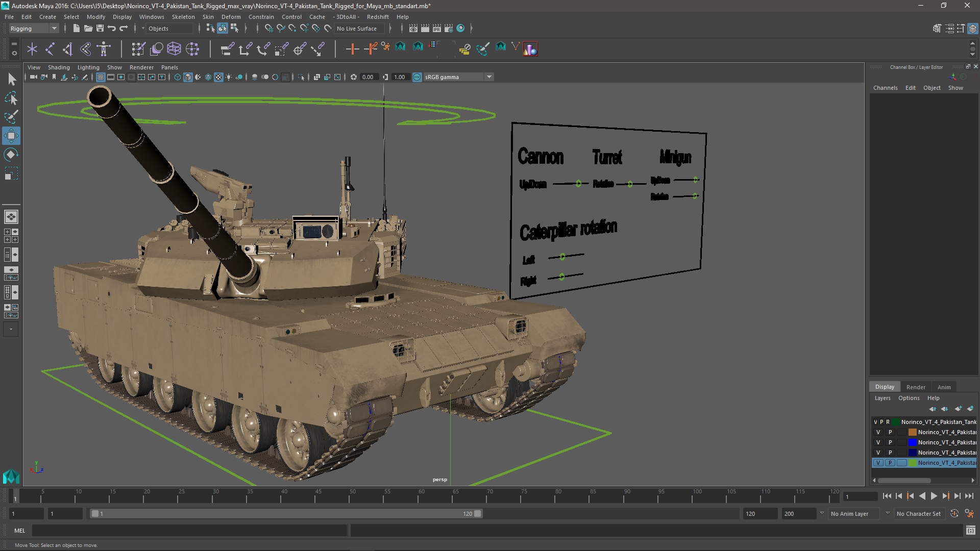Activate the Lasso select tool
This screenshot has width=980, height=551.
click(x=11, y=98)
